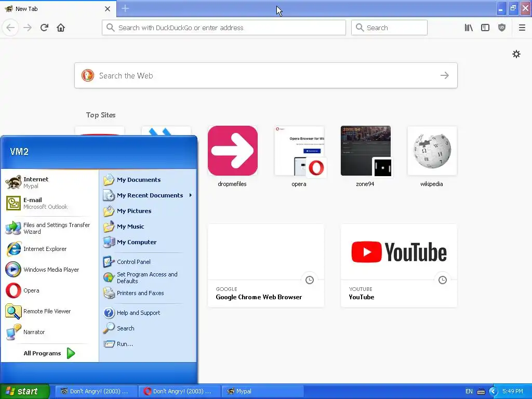Screen dimensions: 532x399
Task: Open the zone94 top site tile
Action: point(365,156)
